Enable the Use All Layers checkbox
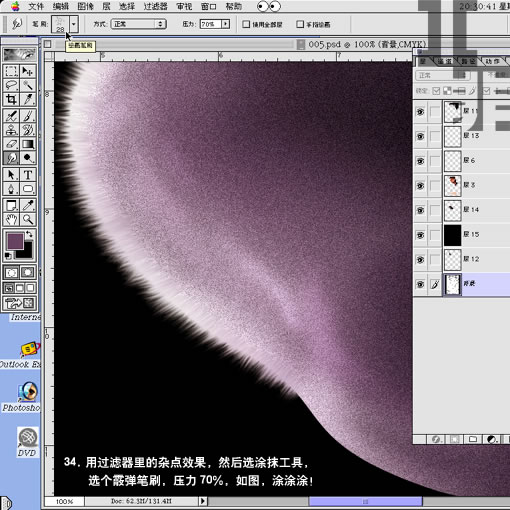The image size is (510, 510). click(x=246, y=24)
